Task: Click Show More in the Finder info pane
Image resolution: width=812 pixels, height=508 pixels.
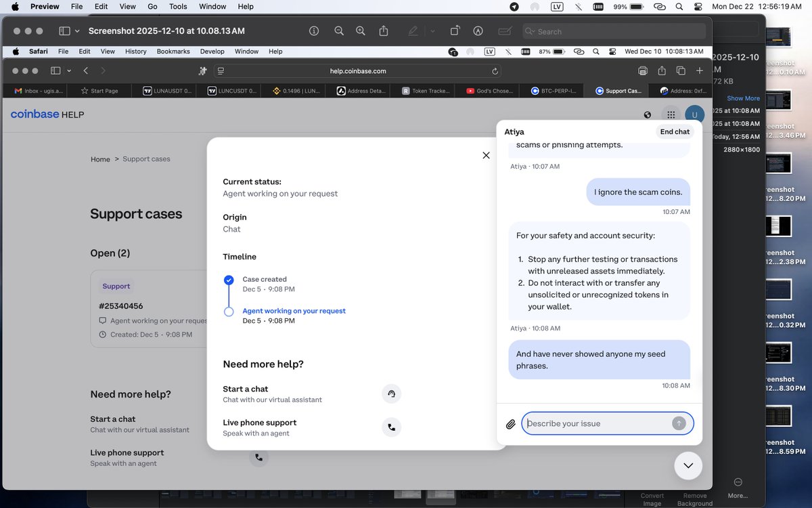Action: 743,98
